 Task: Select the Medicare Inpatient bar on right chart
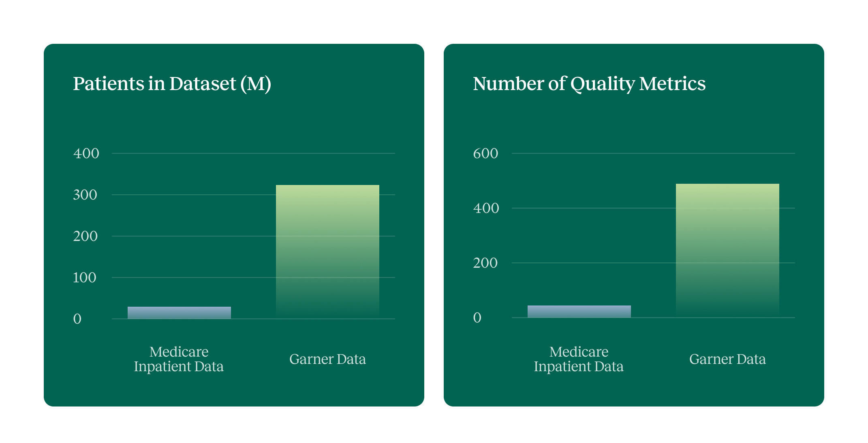[579, 312]
